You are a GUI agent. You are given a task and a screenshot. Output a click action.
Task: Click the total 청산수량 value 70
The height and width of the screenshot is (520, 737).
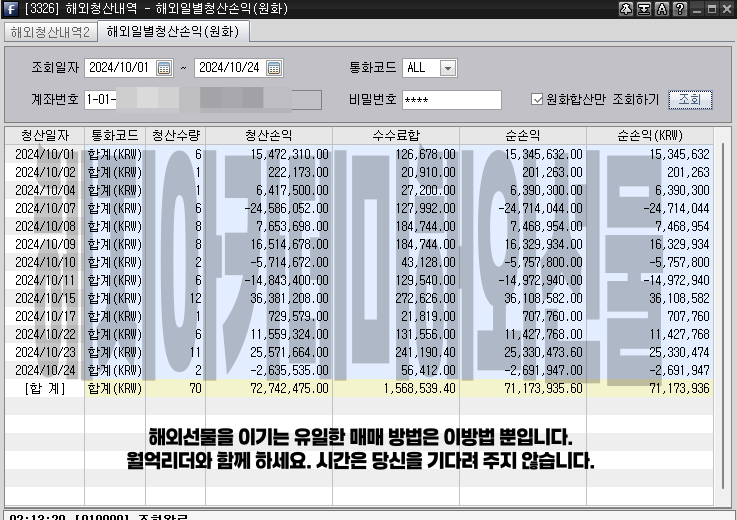(x=196, y=388)
